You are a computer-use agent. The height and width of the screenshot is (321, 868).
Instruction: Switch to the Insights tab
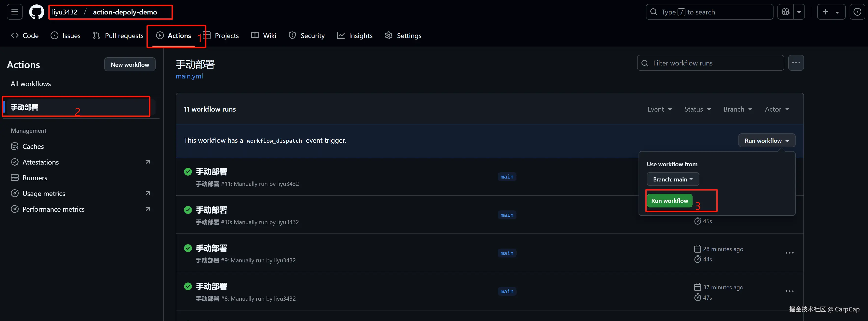355,36
